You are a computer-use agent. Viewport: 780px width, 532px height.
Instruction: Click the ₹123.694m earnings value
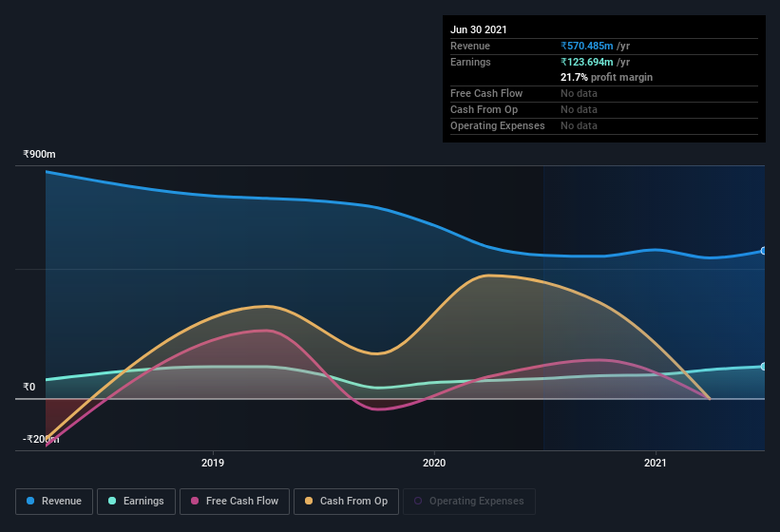pos(587,62)
